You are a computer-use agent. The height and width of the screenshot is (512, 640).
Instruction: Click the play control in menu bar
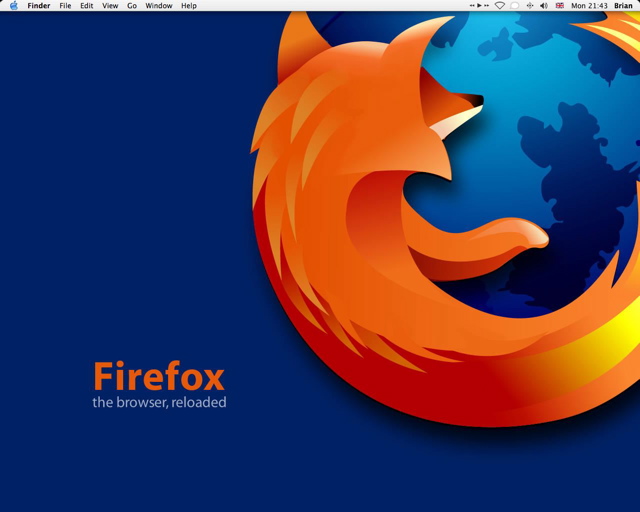pyautogui.click(x=480, y=5)
